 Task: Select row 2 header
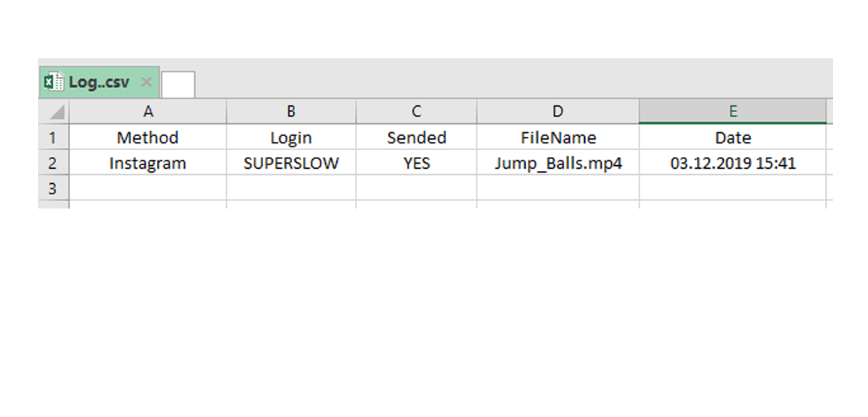pyautogui.click(x=54, y=162)
